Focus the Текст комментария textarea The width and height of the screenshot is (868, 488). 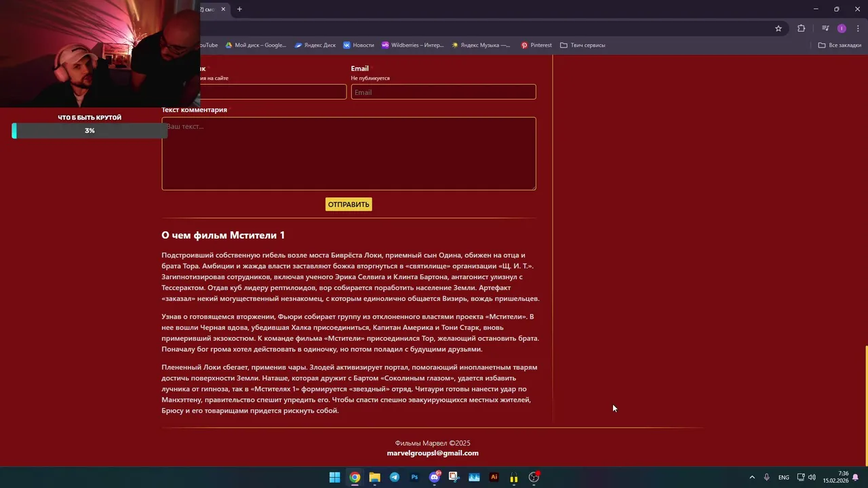349,154
